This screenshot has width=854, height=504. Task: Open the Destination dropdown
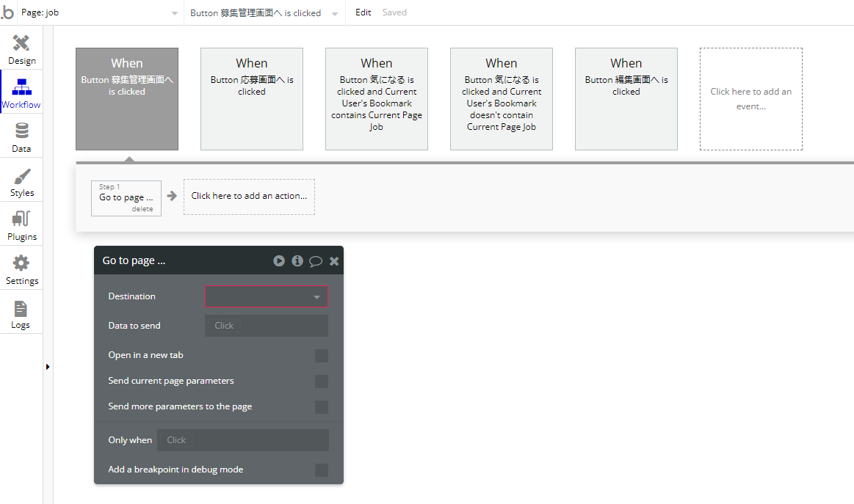tap(267, 296)
